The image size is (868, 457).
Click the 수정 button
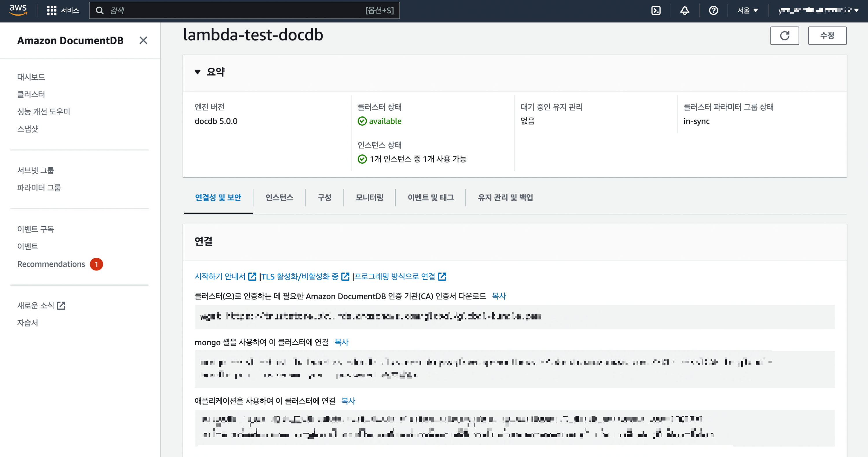pos(827,36)
